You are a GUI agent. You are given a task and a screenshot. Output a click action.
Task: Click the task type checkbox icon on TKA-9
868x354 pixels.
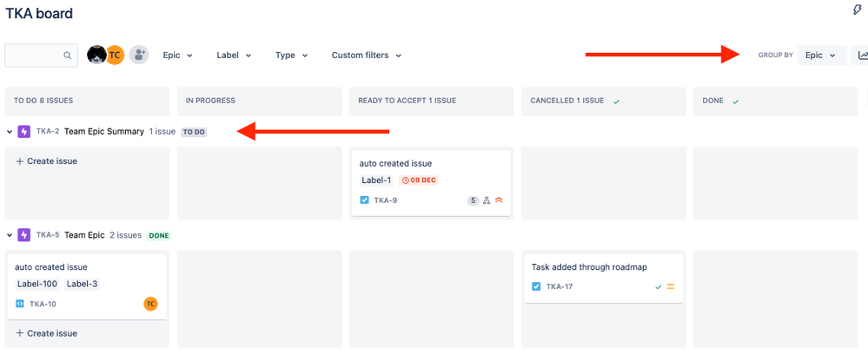tap(364, 200)
